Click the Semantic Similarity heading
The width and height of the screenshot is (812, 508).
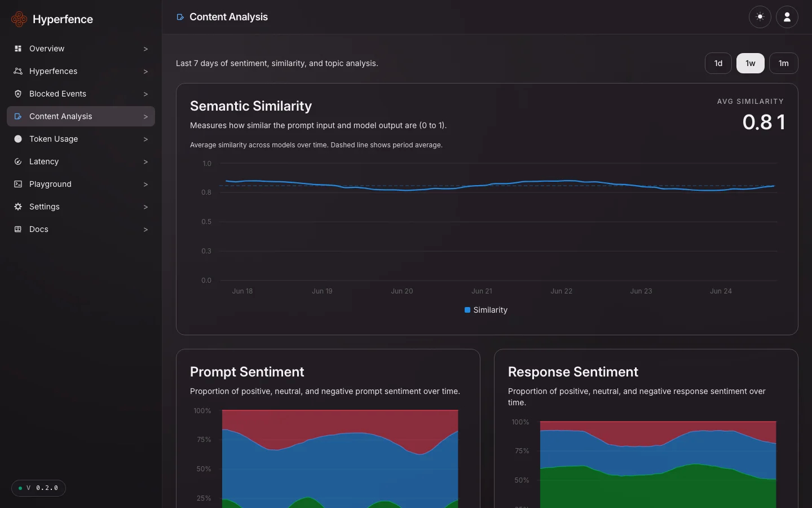point(251,106)
